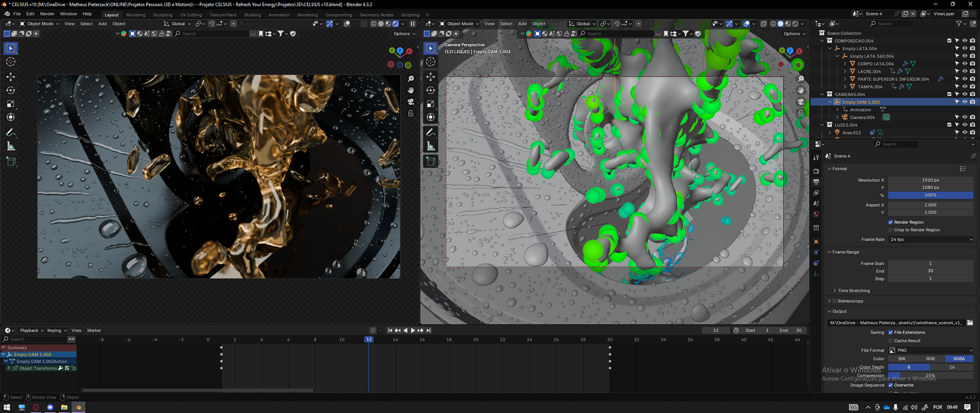Open the File menu

point(17,14)
